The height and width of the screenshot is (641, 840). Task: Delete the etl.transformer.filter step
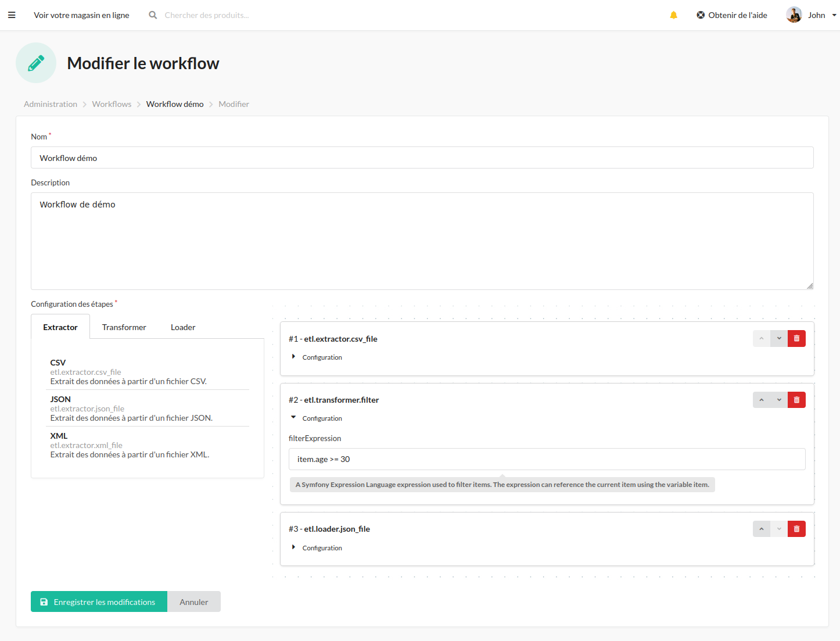(x=796, y=399)
